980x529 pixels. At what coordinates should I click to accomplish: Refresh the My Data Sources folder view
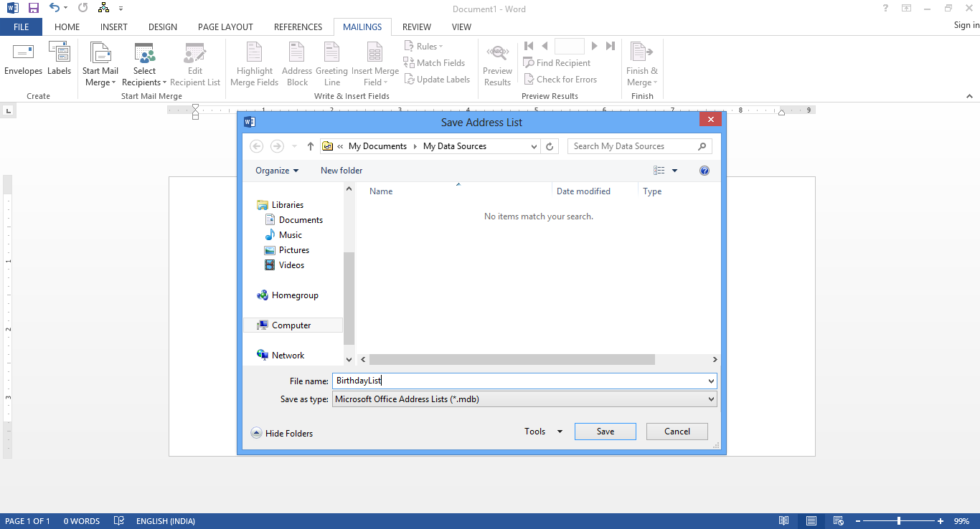(x=550, y=146)
